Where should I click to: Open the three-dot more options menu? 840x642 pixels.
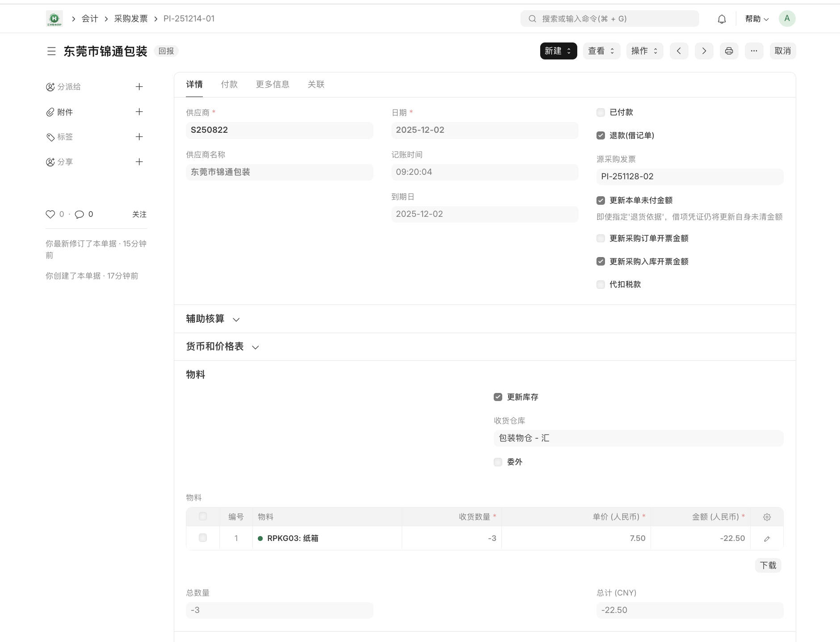click(x=754, y=51)
